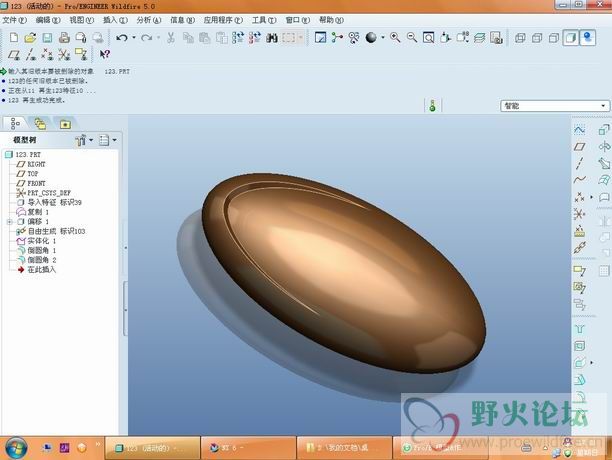Toggle datum plane display
Image resolution: width=612 pixels, height=460 pixels.
click(x=14, y=55)
